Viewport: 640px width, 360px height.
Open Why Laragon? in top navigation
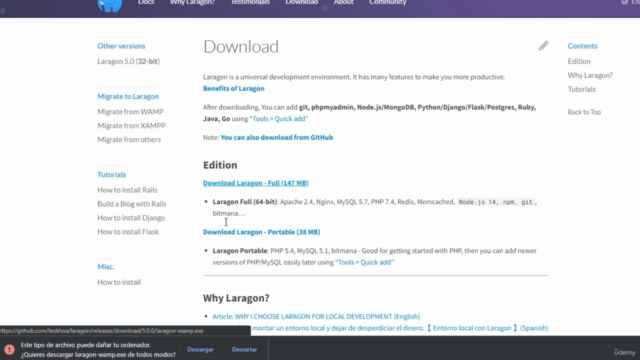pyautogui.click(x=192, y=2)
